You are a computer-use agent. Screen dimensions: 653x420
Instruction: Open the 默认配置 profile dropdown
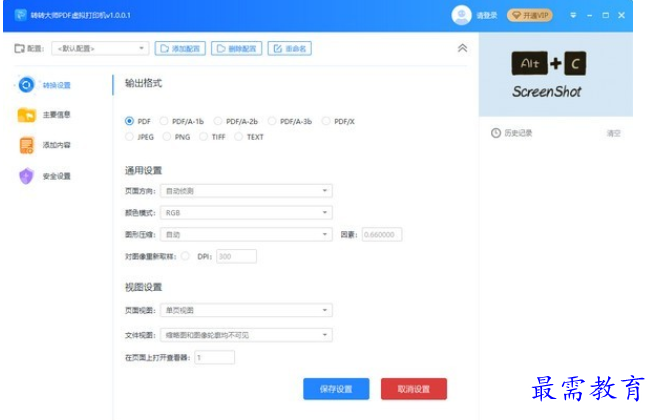click(100, 49)
